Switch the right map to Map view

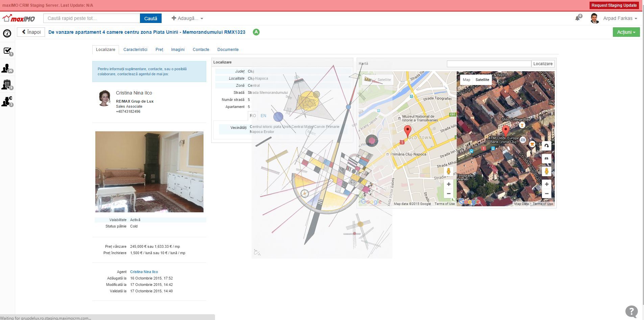(467, 80)
